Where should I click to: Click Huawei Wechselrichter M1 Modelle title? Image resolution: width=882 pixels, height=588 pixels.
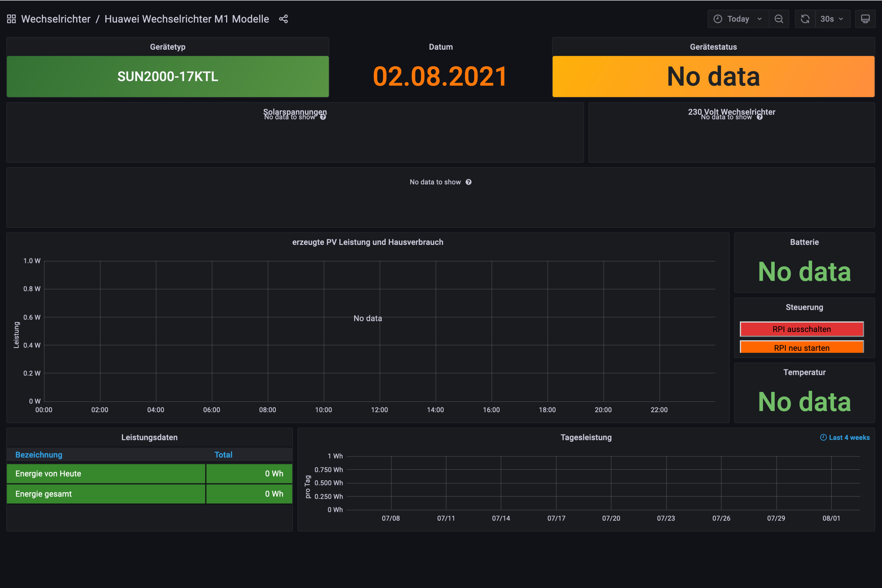(x=186, y=19)
